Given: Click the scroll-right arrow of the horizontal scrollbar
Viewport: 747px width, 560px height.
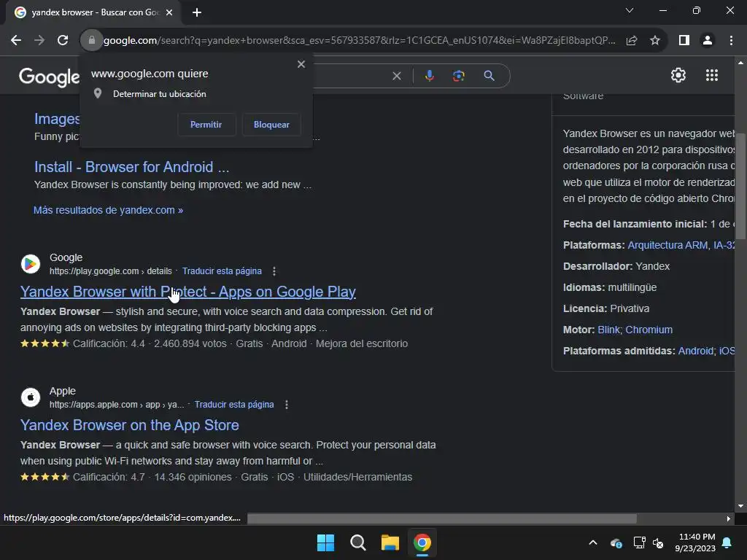Looking at the screenshot, I should (x=729, y=518).
